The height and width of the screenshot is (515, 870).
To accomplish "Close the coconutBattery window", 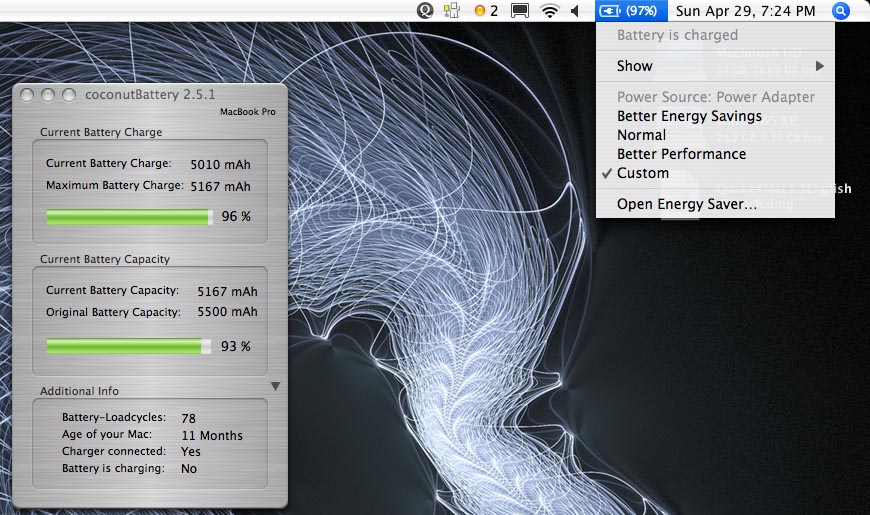I will [x=27, y=95].
